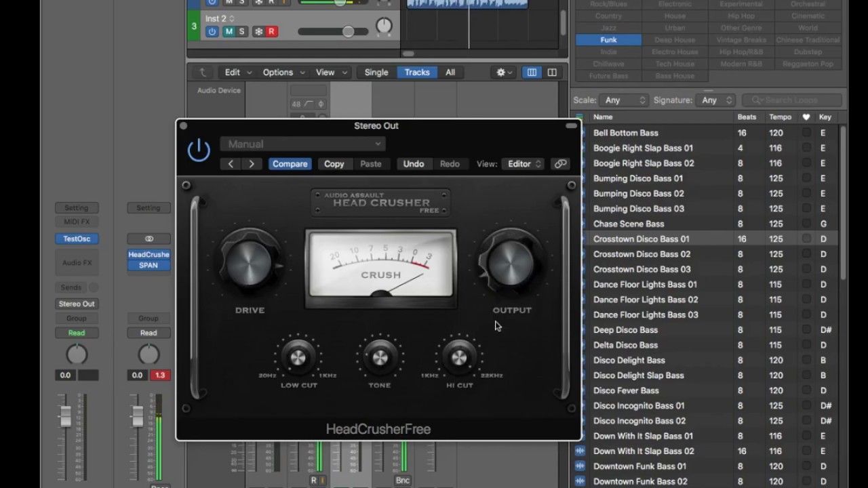Turn the DRIVE knob
Screen dimensions: 868x488
coord(250,264)
